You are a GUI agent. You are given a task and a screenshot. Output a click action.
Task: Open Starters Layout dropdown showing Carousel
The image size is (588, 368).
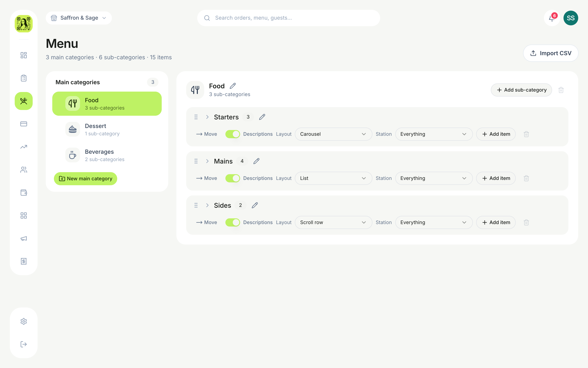click(x=333, y=134)
